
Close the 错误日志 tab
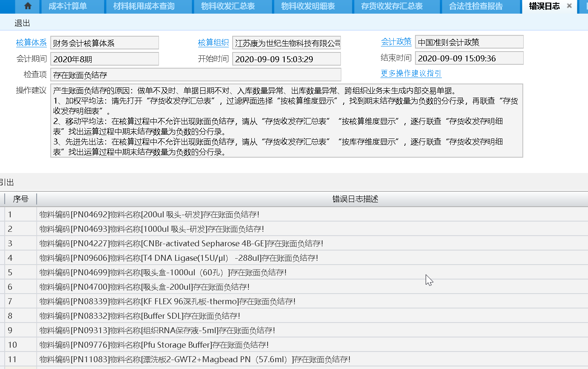click(569, 6)
